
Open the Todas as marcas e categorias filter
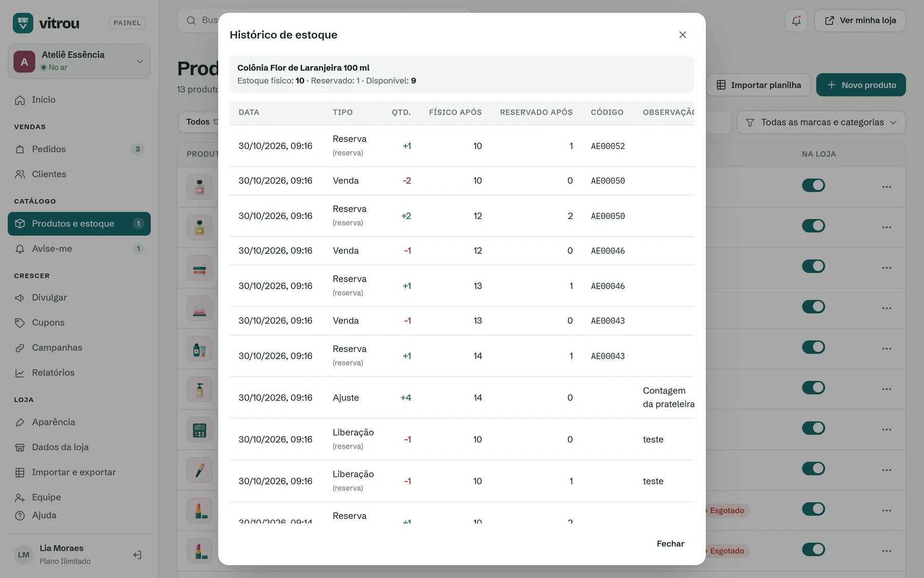point(821,122)
